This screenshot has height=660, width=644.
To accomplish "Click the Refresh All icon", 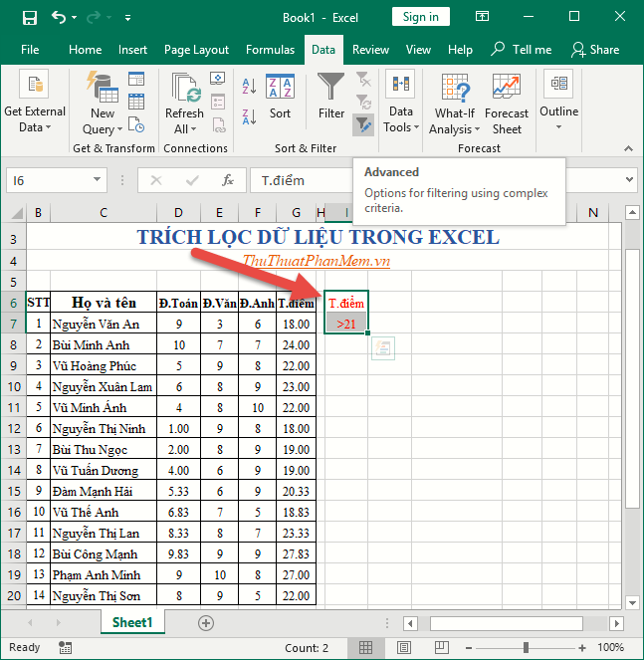I will (184, 88).
